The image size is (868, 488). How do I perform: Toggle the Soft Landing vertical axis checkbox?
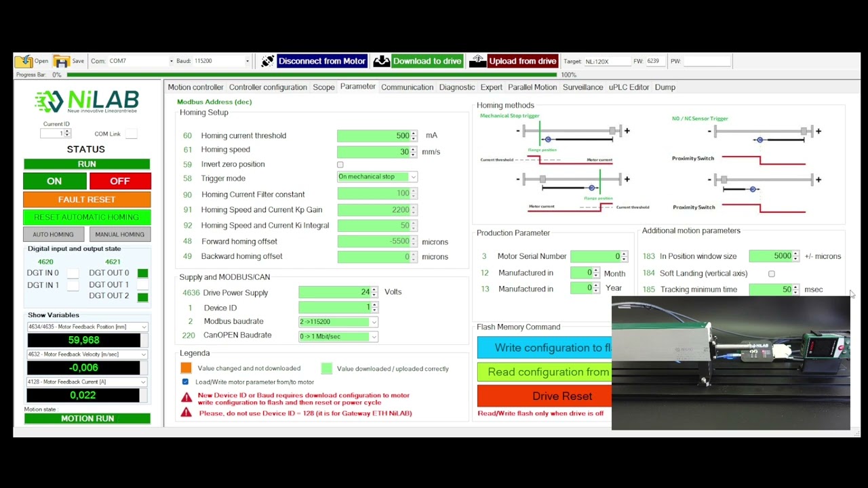[772, 274]
